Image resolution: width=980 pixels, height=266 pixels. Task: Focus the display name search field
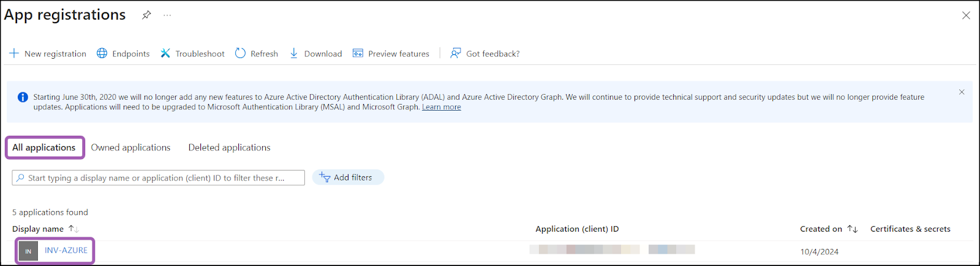pyautogui.click(x=158, y=178)
